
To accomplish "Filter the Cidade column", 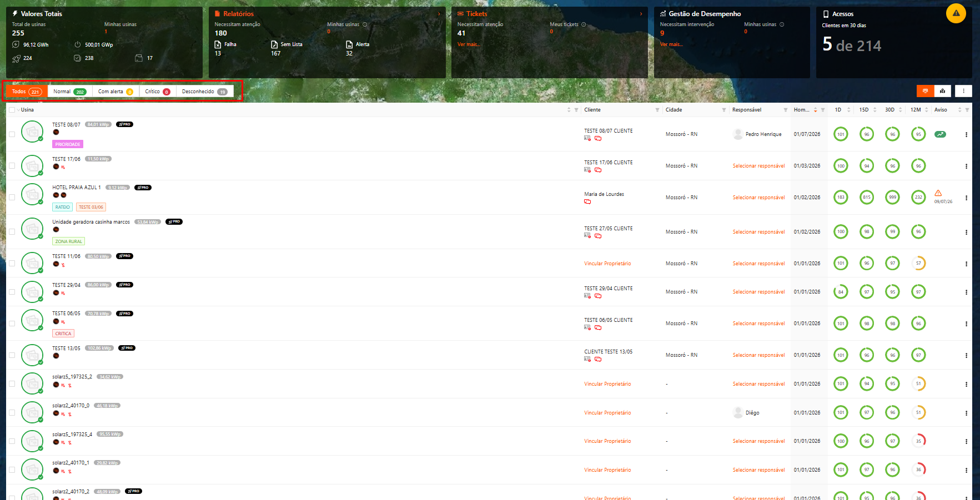I will [724, 110].
